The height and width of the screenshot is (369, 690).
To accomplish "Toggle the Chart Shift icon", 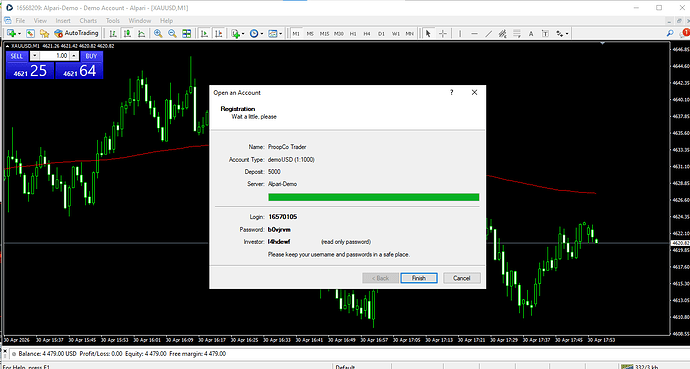I will pos(218,33).
